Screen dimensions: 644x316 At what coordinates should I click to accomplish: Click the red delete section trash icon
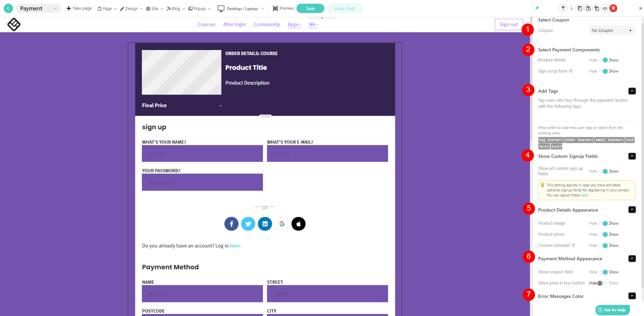[613, 8]
